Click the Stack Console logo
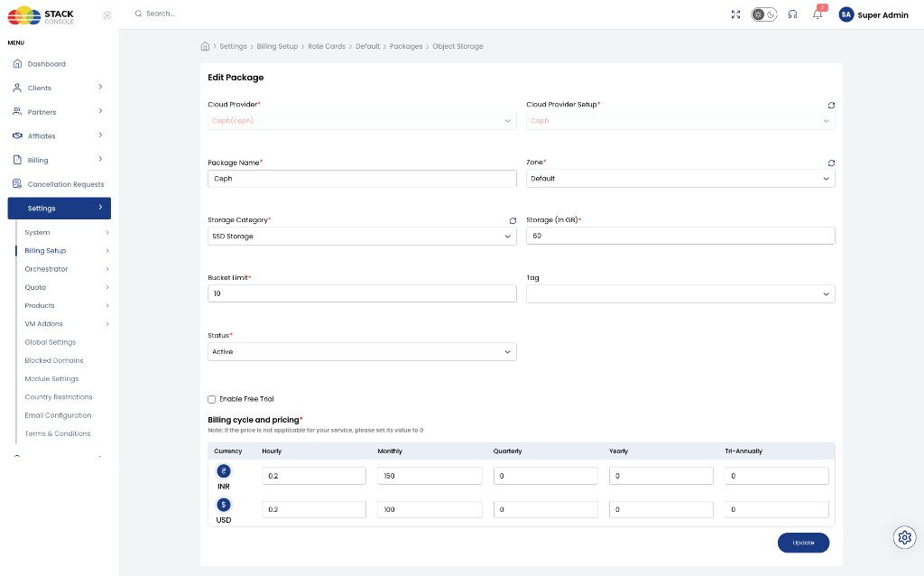924x576 pixels. pyautogui.click(x=41, y=16)
